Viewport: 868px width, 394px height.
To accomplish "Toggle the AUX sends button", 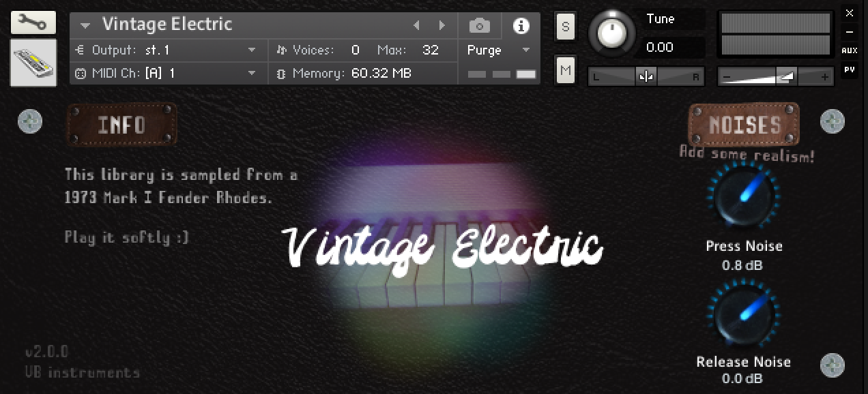I will (849, 50).
